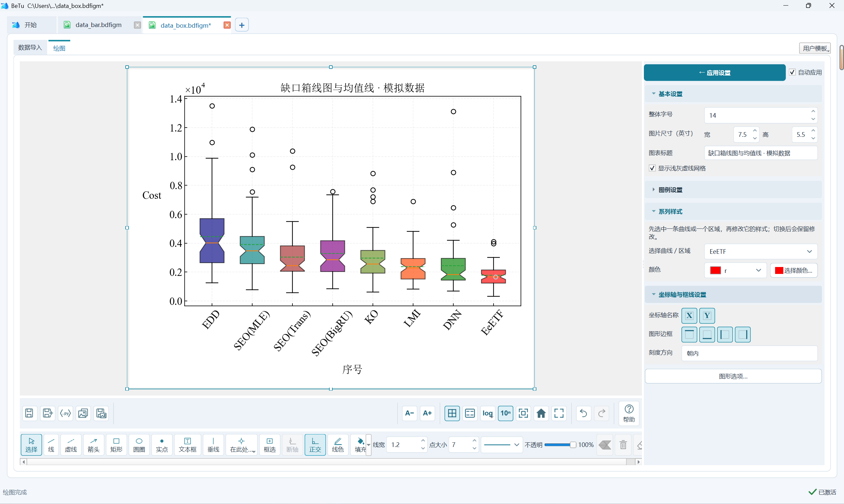Choose the line color (线色) tool
Screen dimensions: 844x504
[x=338, y=445]
